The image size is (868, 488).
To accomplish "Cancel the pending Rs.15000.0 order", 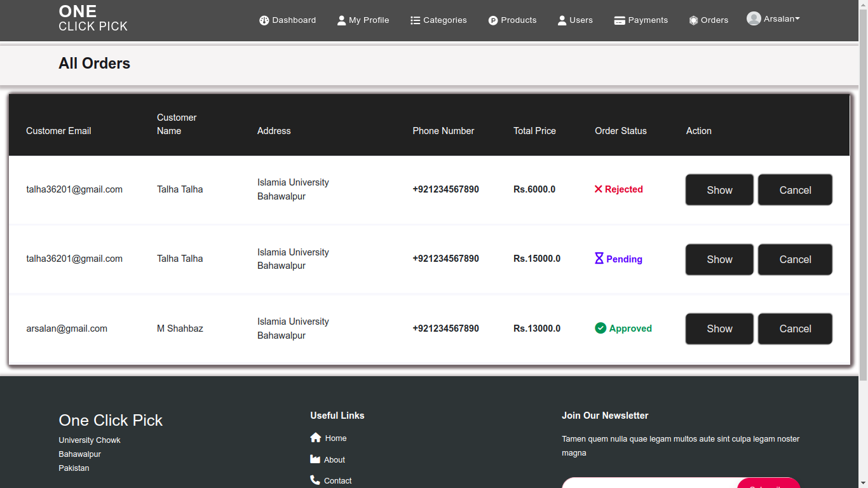I will [795, 259].
